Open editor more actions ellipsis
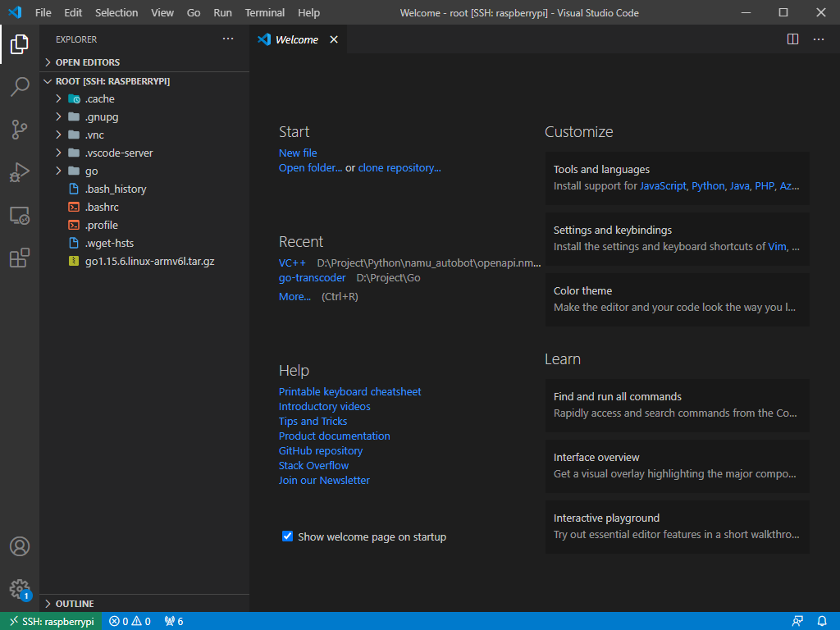 pyautogui.click(x=819, y=39)
